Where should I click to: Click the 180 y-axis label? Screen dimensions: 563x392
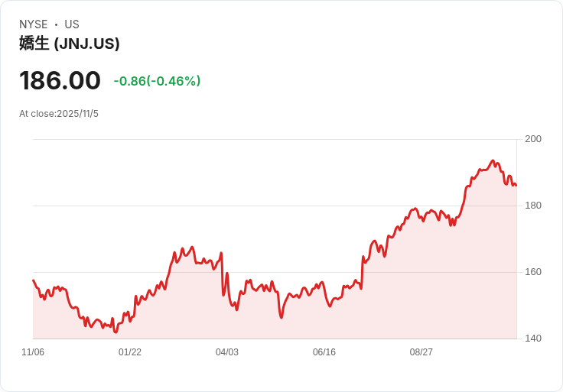coord(533,206)
